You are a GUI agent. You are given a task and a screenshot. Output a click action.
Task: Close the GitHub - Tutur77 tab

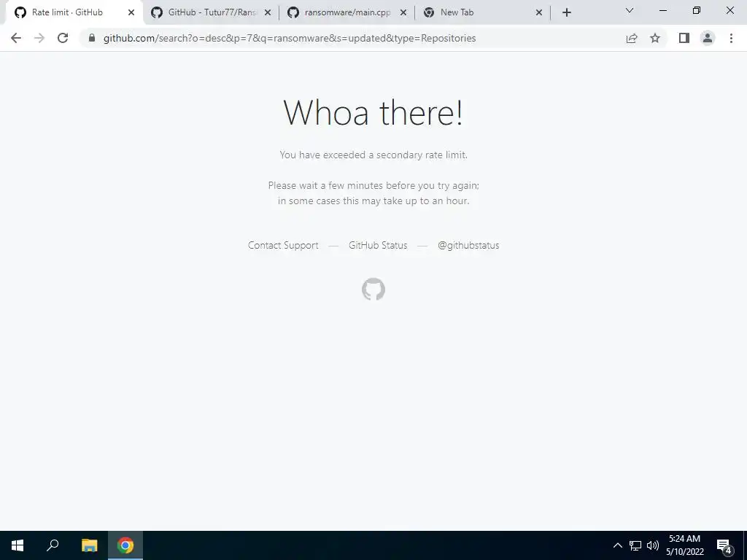pos(268,13)
